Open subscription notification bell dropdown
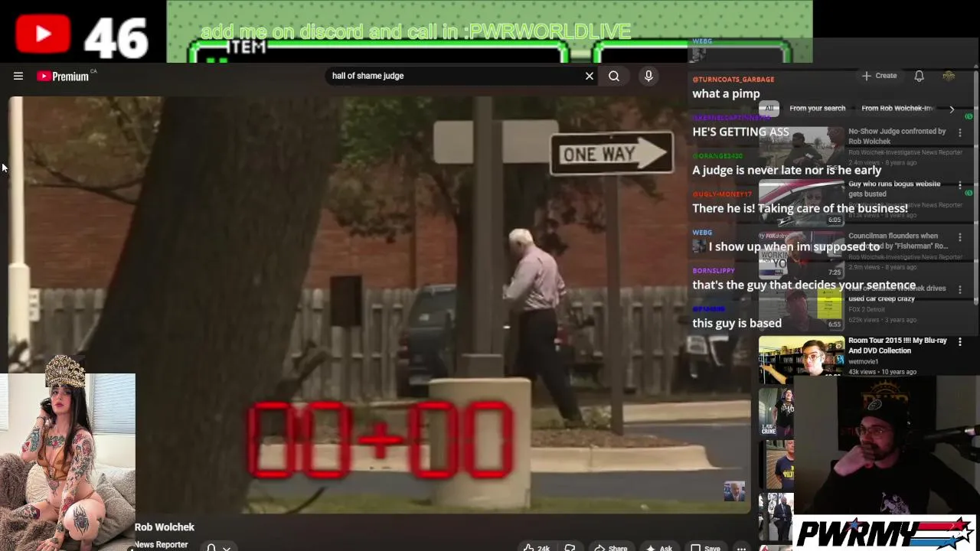 pos(218,546)
